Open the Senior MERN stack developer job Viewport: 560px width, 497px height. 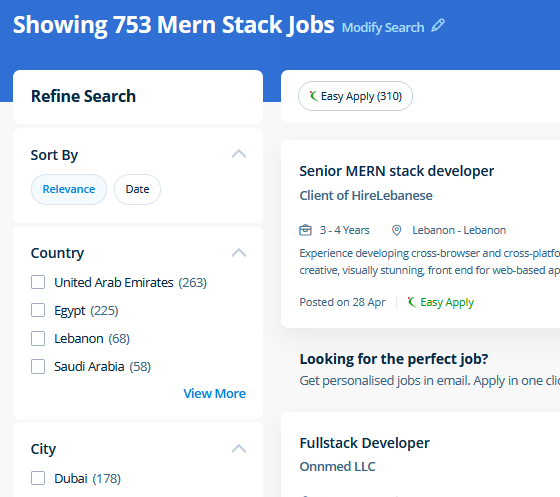[397, 171]
